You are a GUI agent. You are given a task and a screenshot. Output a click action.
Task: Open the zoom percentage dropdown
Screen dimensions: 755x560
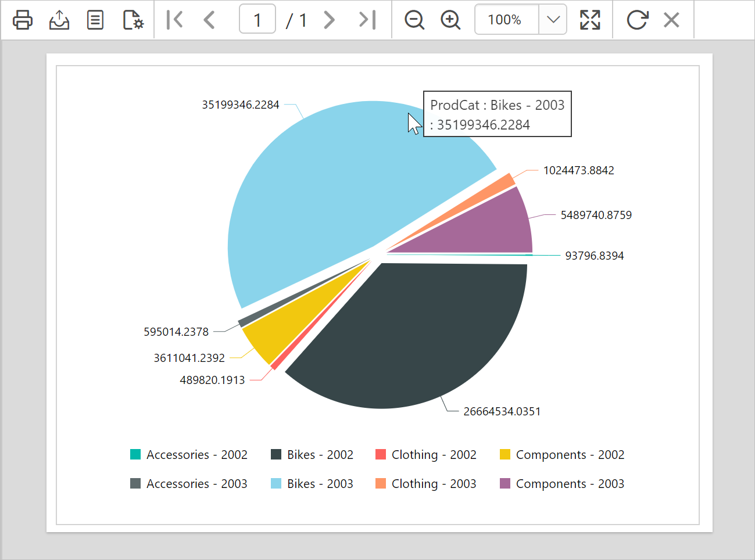tap(553, 19)
